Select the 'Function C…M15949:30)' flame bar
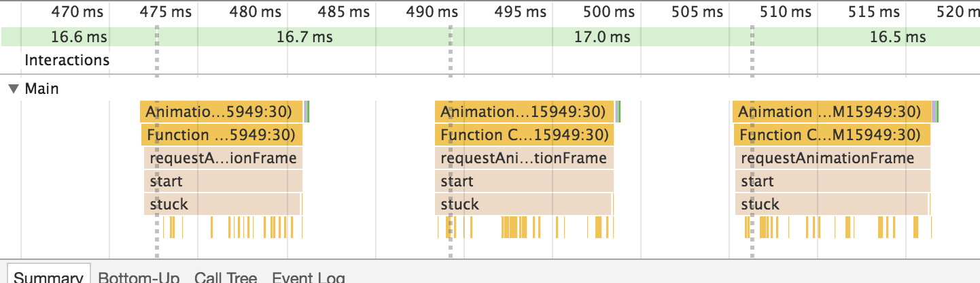Viewport: 980px width, 283px height. tap(832, 135)
